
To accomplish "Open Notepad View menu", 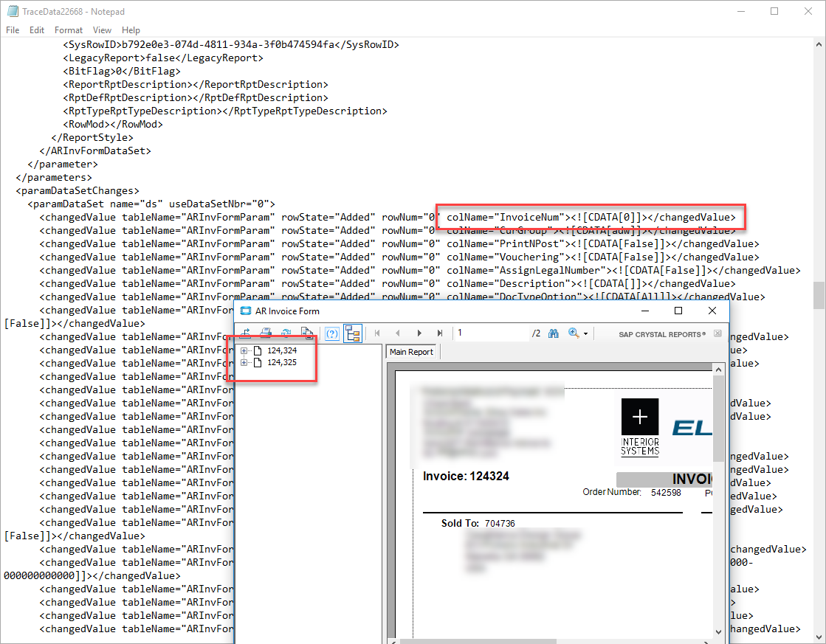I will pyautogui.click(x=102, y=30).
